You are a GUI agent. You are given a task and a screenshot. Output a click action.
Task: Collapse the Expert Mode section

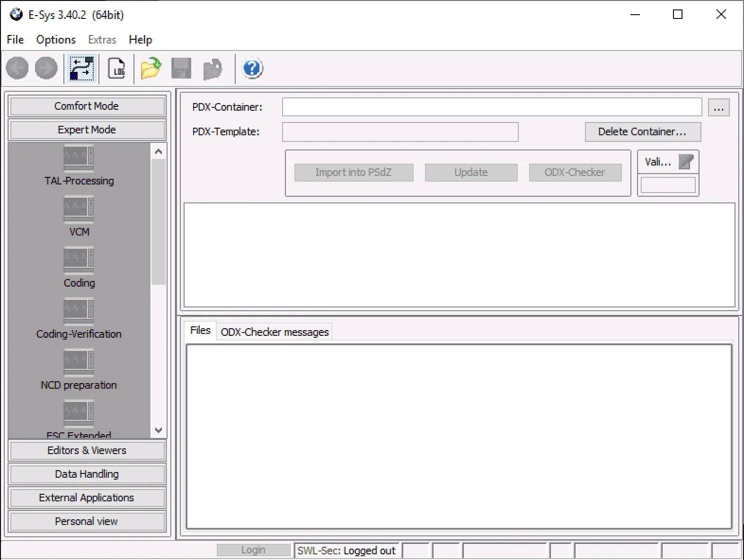[x=87, y=130]
